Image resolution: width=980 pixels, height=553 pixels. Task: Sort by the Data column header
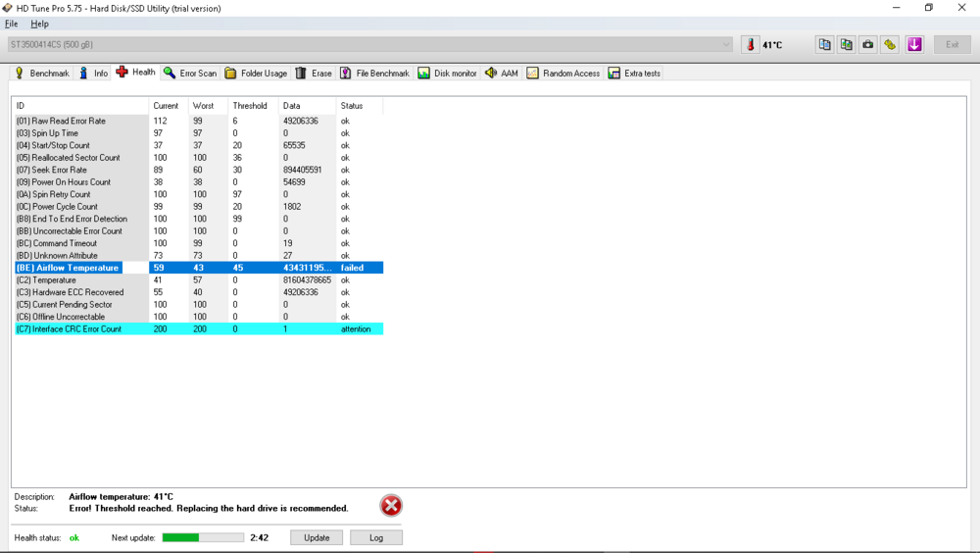pos(307,106)
